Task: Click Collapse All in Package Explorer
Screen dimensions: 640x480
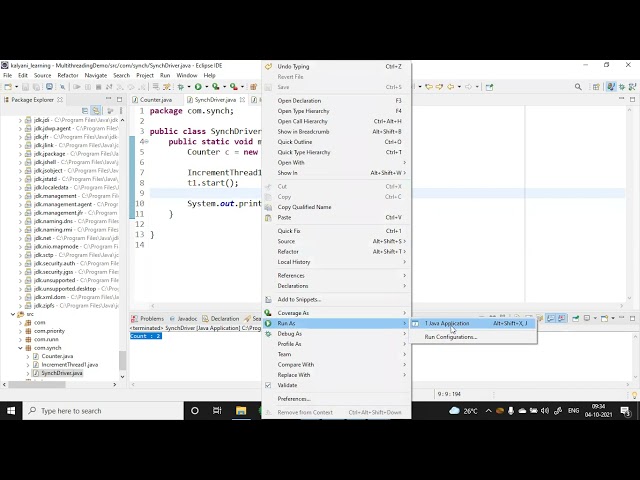Action: [85, 111]
